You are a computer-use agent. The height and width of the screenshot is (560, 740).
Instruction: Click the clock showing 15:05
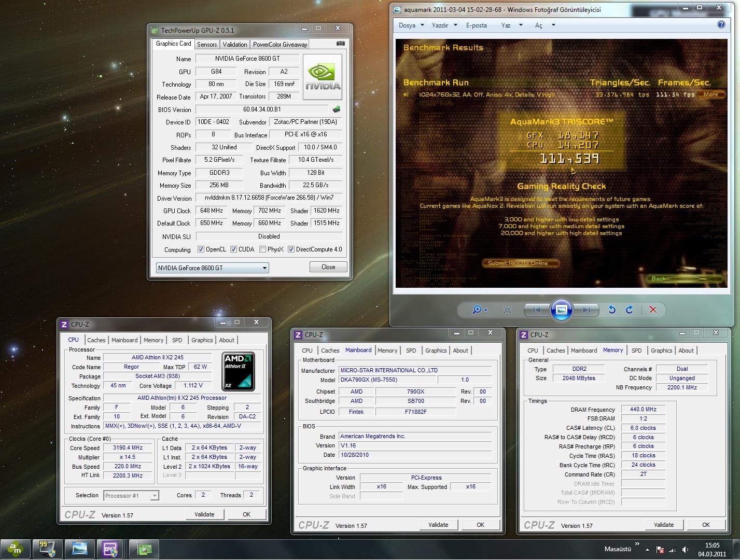point(712,545)
